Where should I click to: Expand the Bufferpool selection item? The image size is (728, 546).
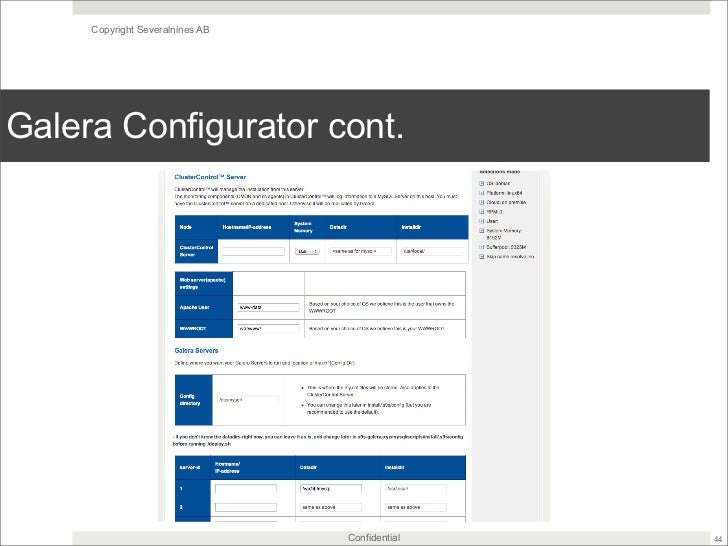coord(481,247)
